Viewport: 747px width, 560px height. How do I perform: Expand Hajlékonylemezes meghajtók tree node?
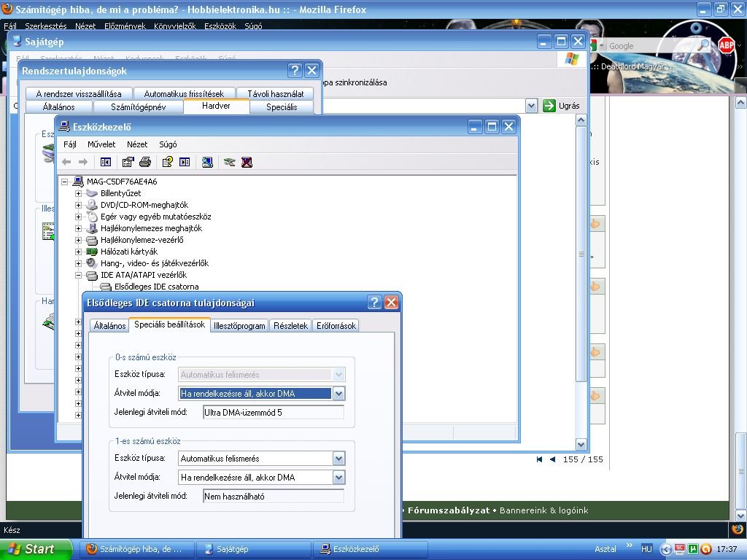tap(78, 228)
